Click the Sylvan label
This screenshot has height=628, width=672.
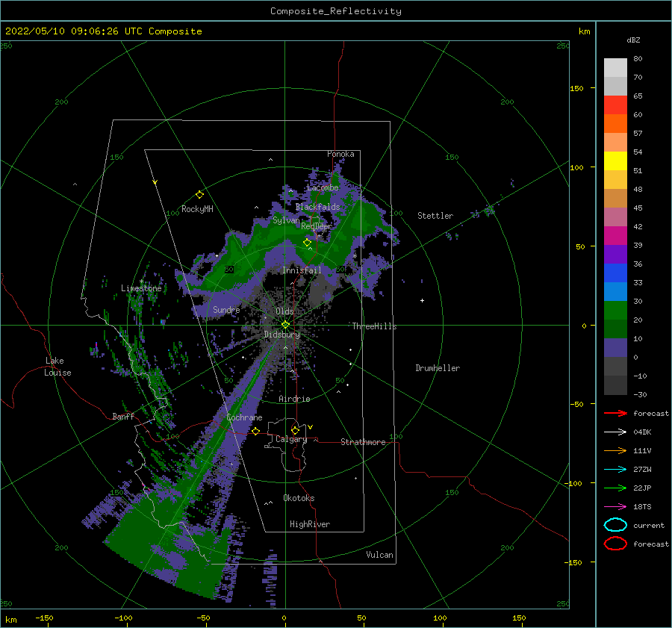click(286, 220)
